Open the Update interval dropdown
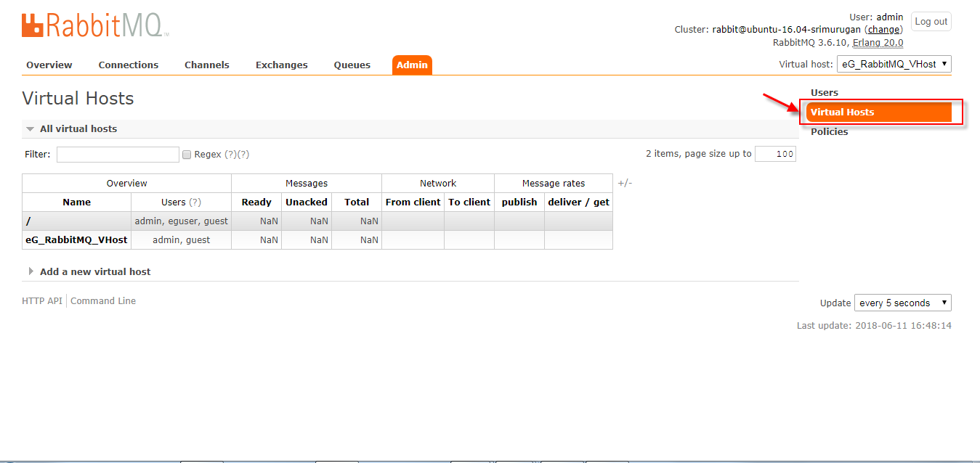The height and width of the screenshot is (463, 980). [902, 303]
